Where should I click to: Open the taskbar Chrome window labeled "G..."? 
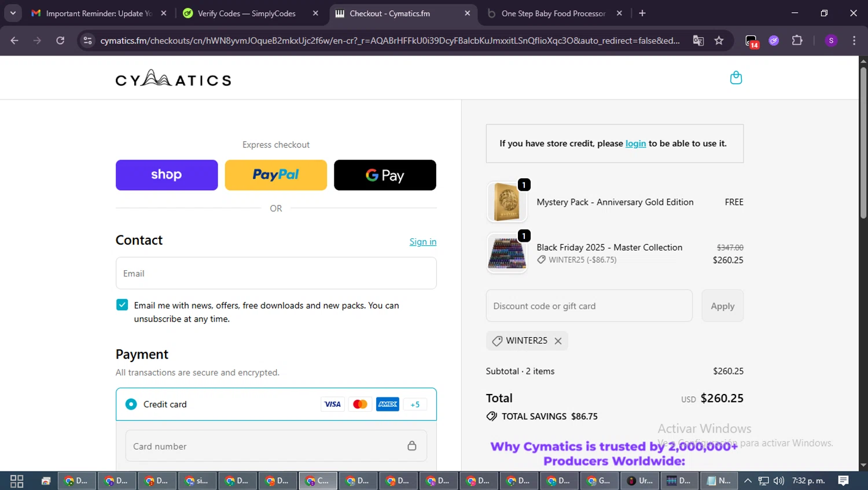(599, 481)
